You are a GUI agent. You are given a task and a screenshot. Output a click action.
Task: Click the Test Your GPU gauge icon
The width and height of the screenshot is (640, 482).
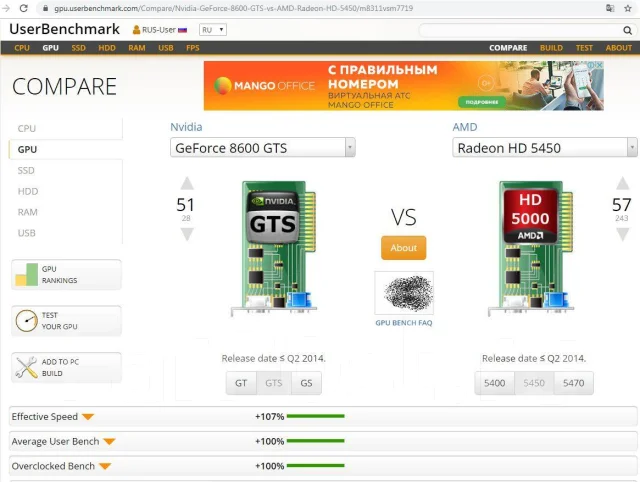click(x=27, y=321)
